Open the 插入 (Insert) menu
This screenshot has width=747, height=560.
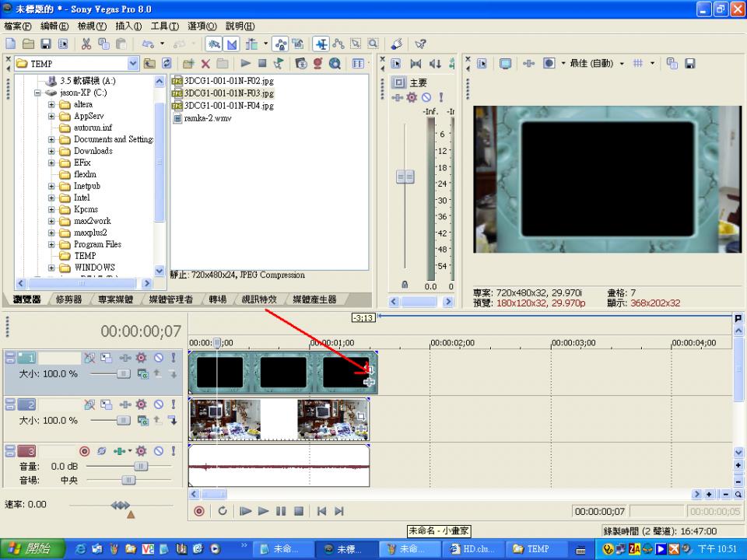(x=128, y=26)
